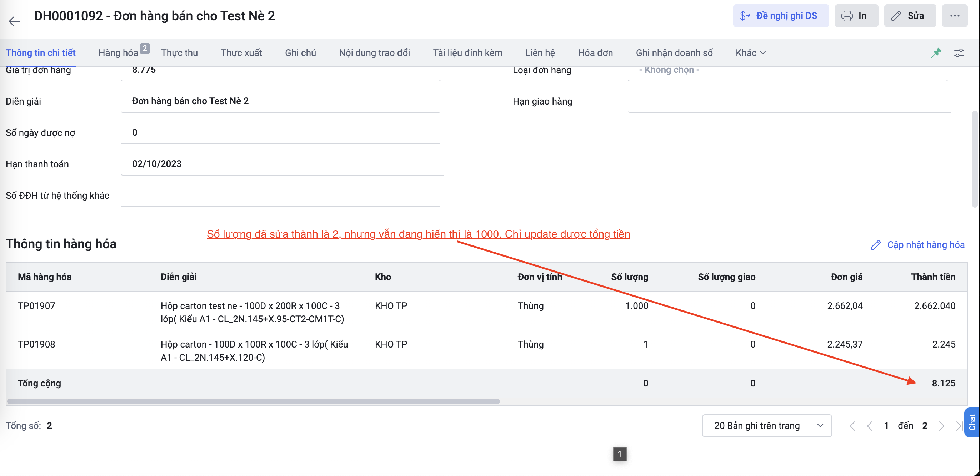
Task: Switch to the Hóa đơn tab
Action: 595,53
